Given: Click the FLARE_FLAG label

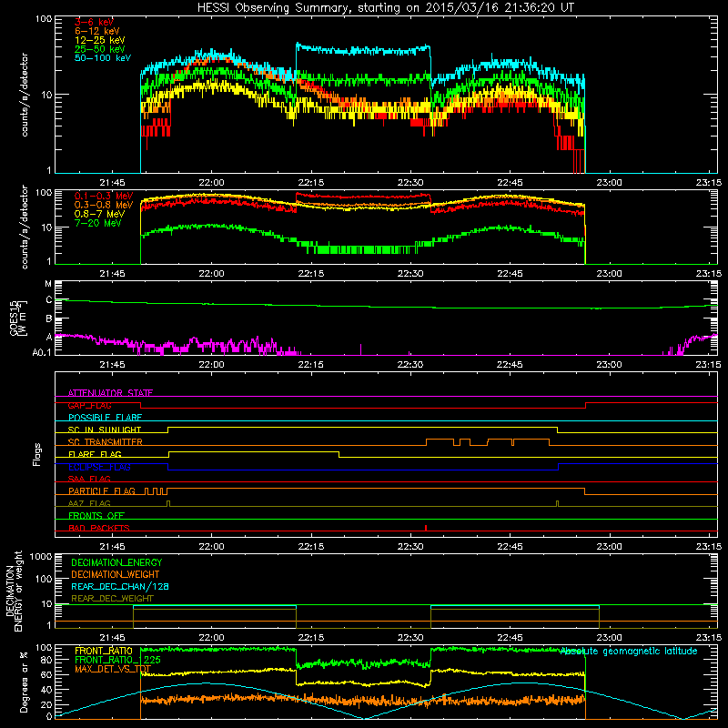Looking at the screenshot, I should (95, 454).
